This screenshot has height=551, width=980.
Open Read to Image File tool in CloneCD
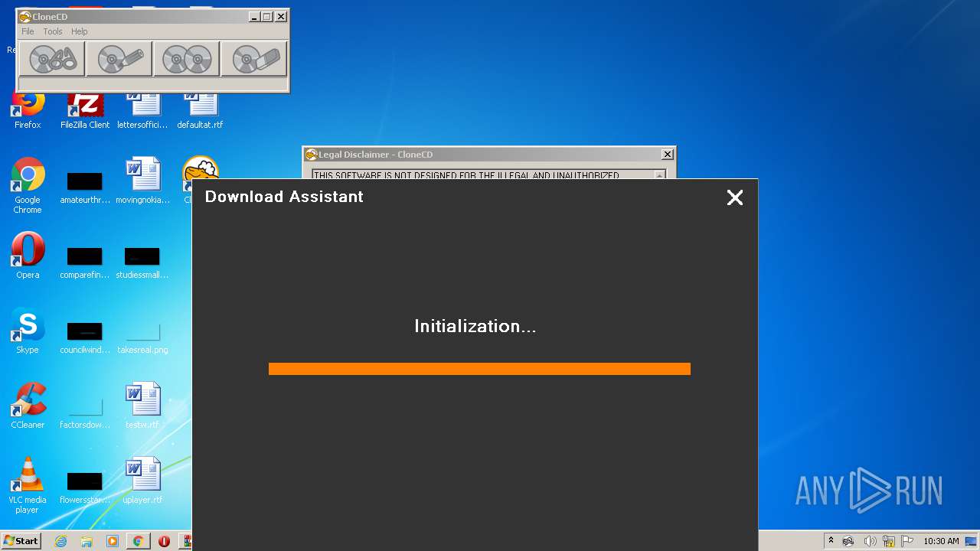click(52, 59)
